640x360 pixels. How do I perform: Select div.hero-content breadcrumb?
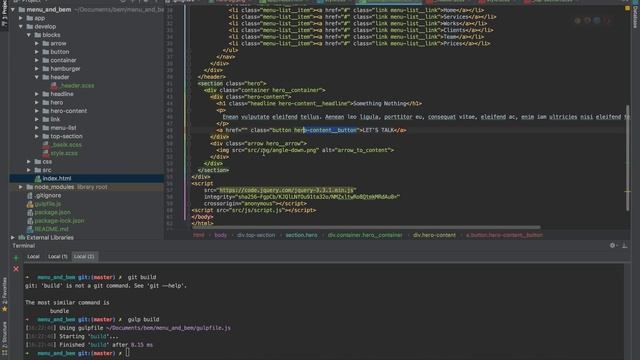click(434, 235)
